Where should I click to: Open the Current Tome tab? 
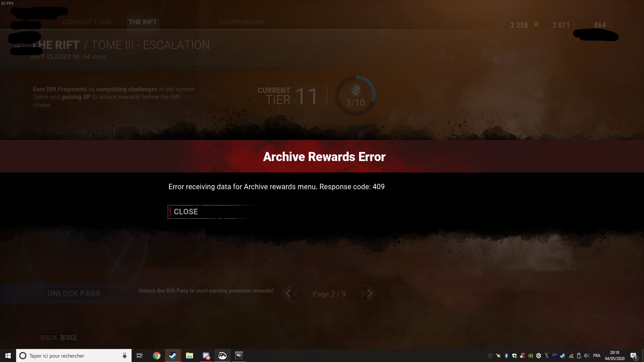pyautogui.click(x=87, y=22)
